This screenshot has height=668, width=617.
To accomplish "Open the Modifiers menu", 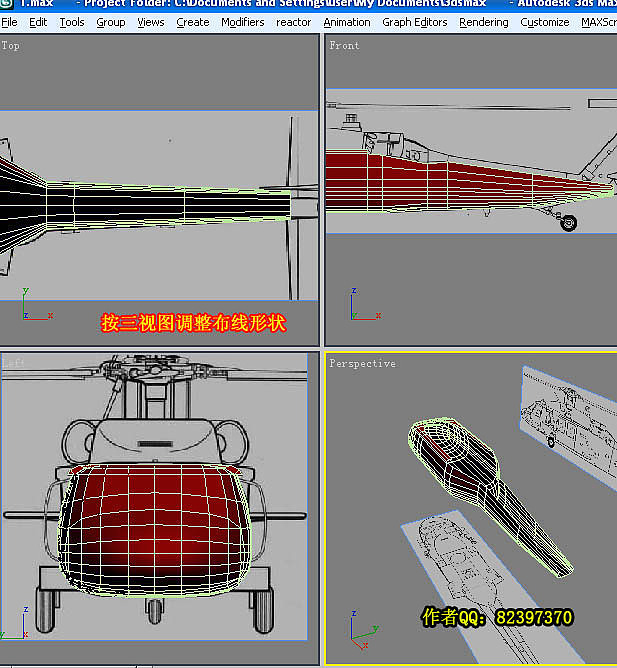I will (242, 22).
